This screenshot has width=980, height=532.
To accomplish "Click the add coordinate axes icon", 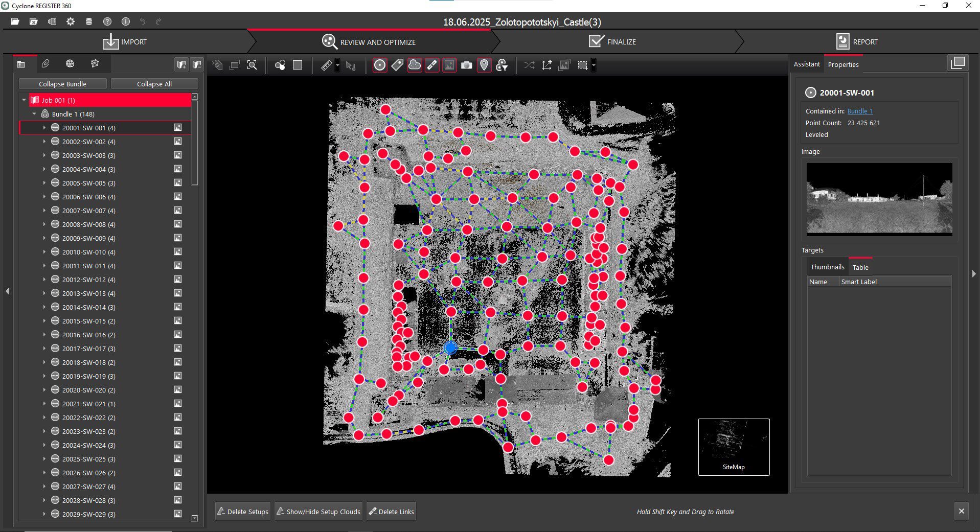I will [546, 65].
